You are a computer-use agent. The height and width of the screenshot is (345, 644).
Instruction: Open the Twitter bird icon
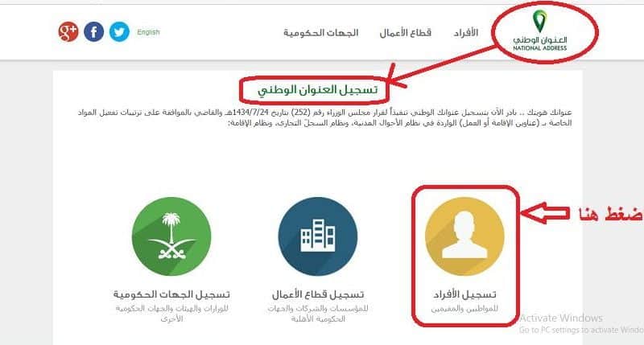point(119,31)
